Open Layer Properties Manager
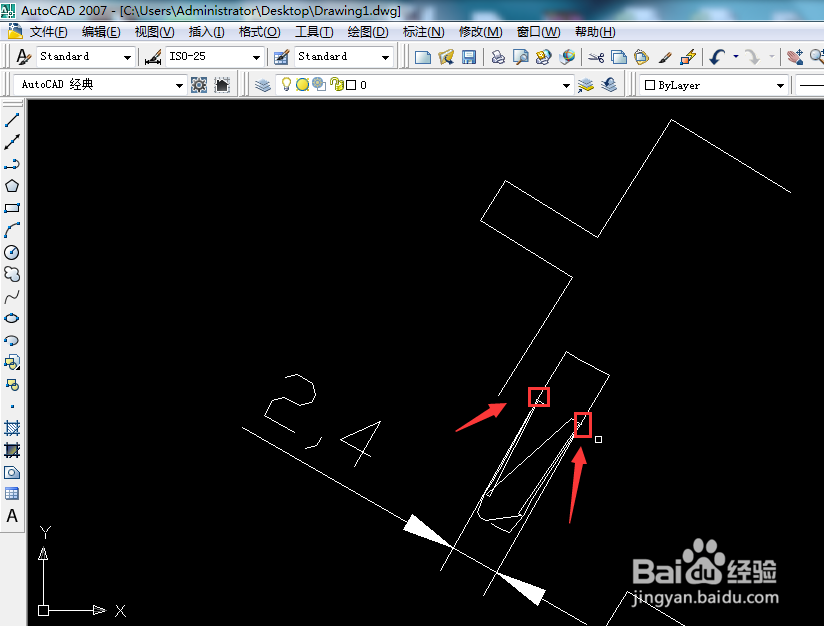This screenshot has width=824, height=626. 263,85
